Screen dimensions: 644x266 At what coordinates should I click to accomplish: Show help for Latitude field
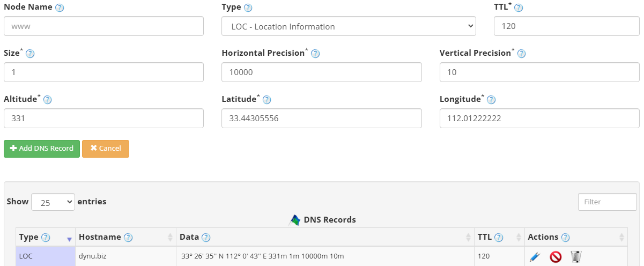(x=267, y=100)
